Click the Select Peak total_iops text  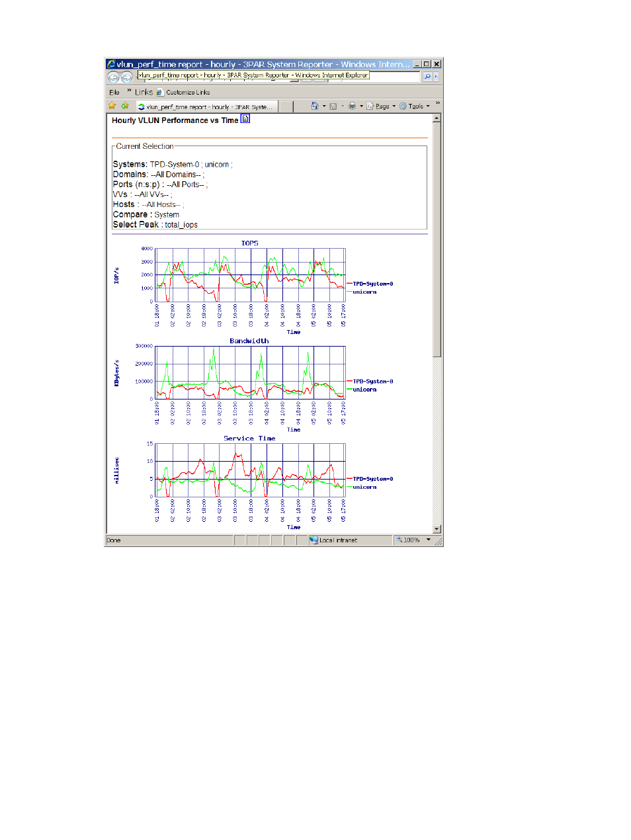155,225
